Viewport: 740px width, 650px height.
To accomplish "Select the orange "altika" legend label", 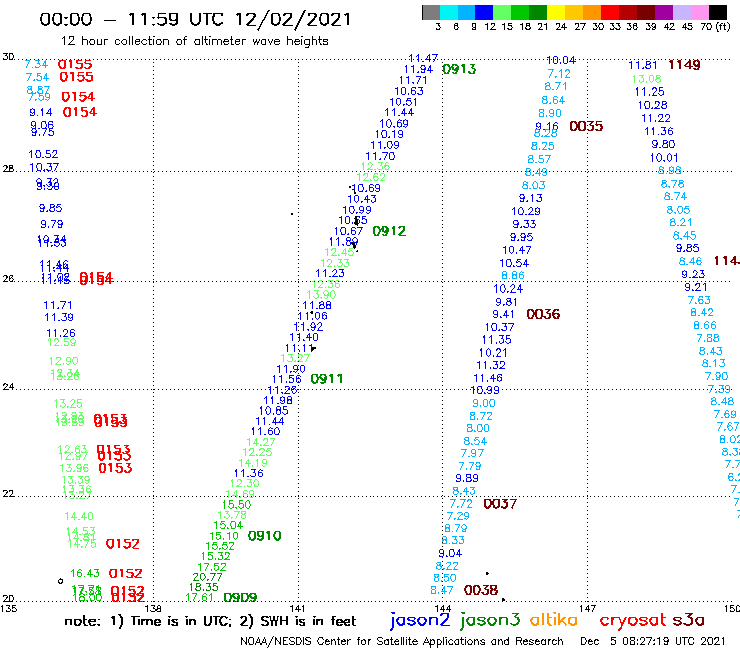I will pos(553,619).
